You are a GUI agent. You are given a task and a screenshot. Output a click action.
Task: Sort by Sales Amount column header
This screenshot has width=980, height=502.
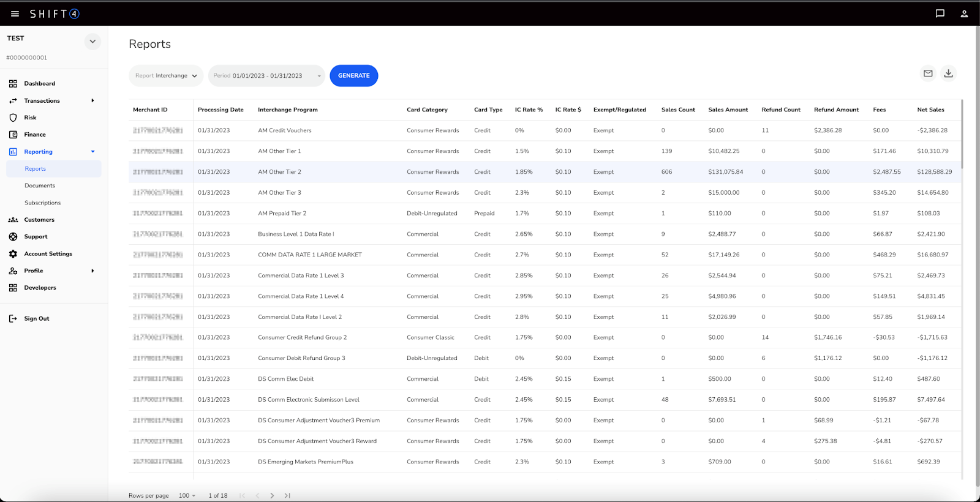(728, 110)
